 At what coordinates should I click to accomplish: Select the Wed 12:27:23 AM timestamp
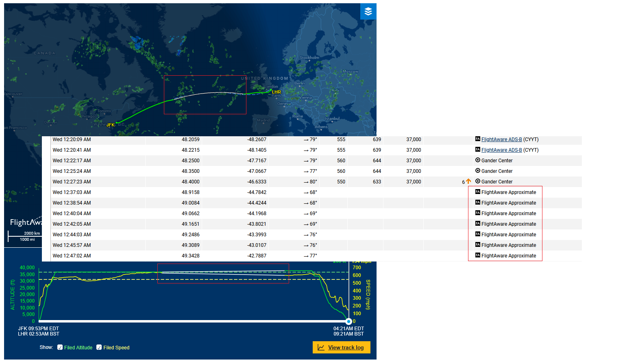coord(72,182)
